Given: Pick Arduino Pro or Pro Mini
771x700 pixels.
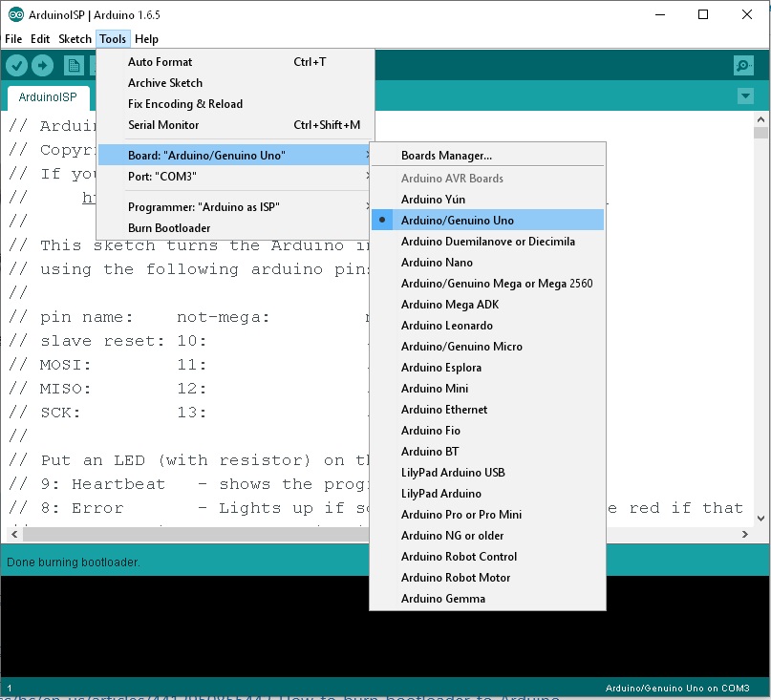Looking at the screenshot, I should [487, 515].
